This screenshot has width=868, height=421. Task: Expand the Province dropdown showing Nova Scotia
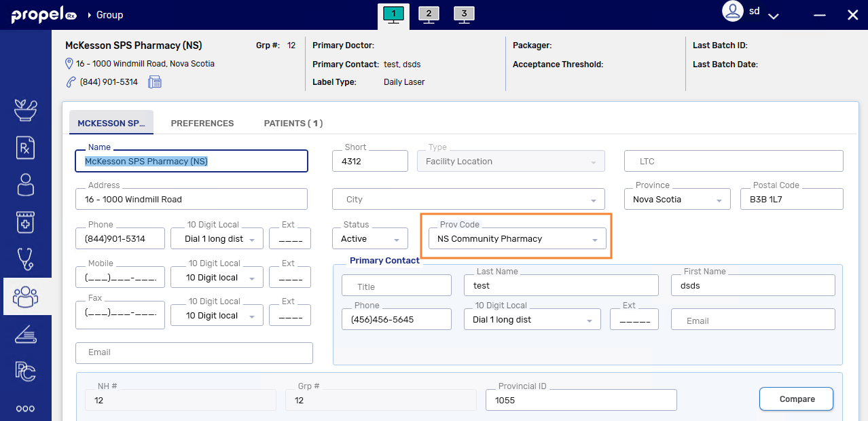coord(719,200)
